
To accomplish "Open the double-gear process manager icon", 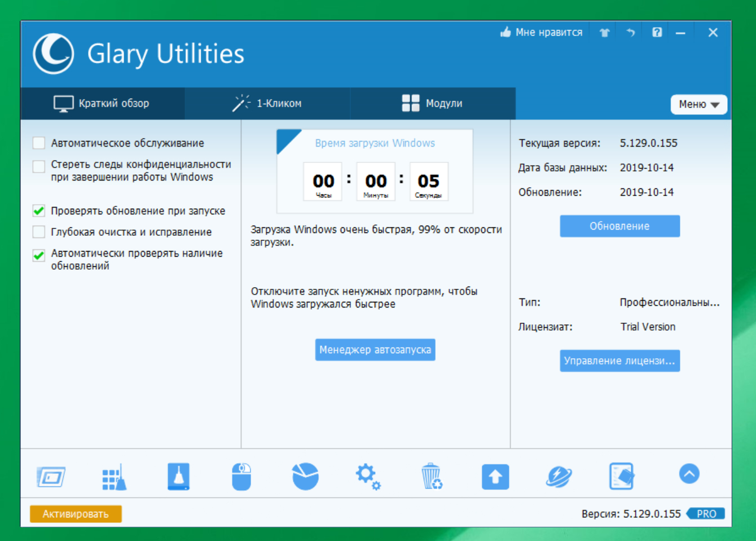I will pyautogui.click(x=368, y=477).
